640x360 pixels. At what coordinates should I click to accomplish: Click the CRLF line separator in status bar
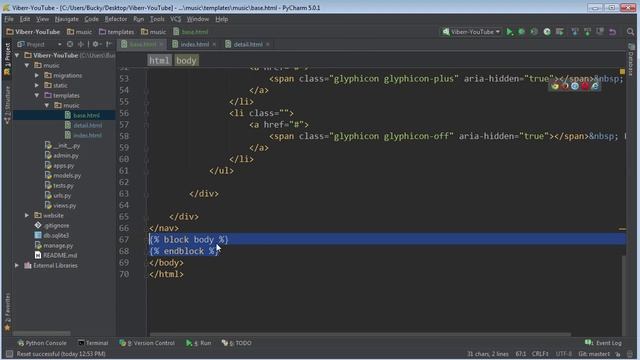[x=540, y=354]
